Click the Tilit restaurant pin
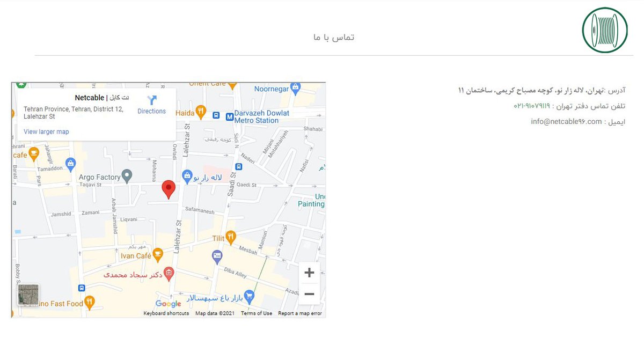644x345 pixels. (231, 236)
